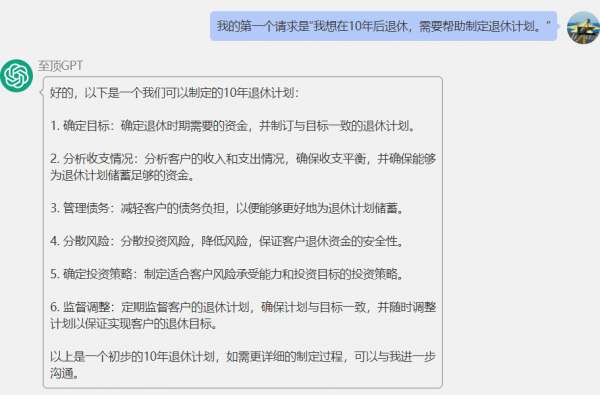
Task: Click the 至顶GPT sender name label
Action: (60, 66)
